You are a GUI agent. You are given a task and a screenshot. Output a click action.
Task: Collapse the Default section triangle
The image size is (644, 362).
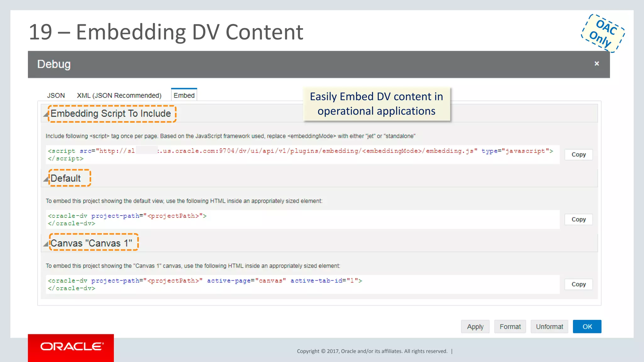[x=46, y=179]
